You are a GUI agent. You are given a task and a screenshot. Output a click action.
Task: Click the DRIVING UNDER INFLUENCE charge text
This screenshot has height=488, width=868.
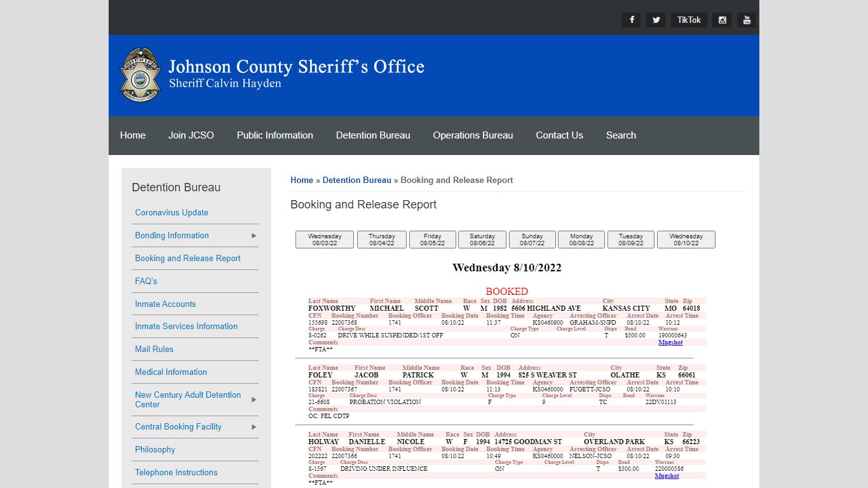[x=384, y=469]
